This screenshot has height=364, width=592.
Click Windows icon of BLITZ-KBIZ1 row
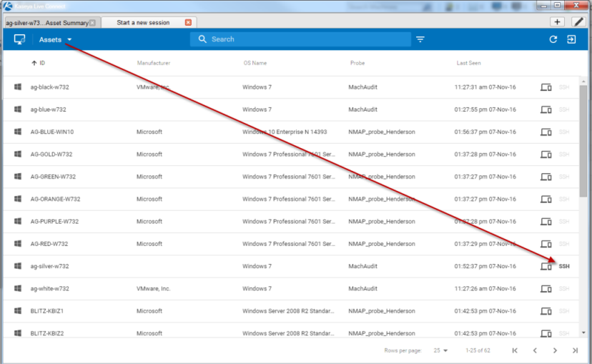(x=18, y=311)
